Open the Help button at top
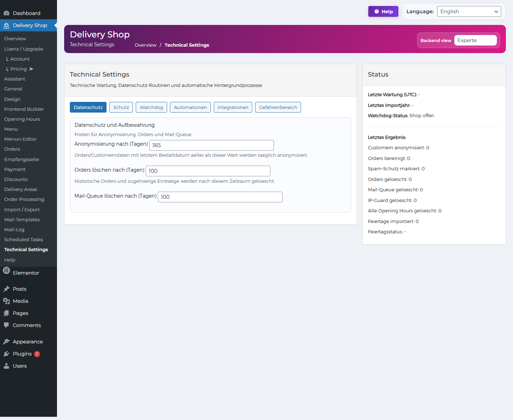 click(383, 11)
